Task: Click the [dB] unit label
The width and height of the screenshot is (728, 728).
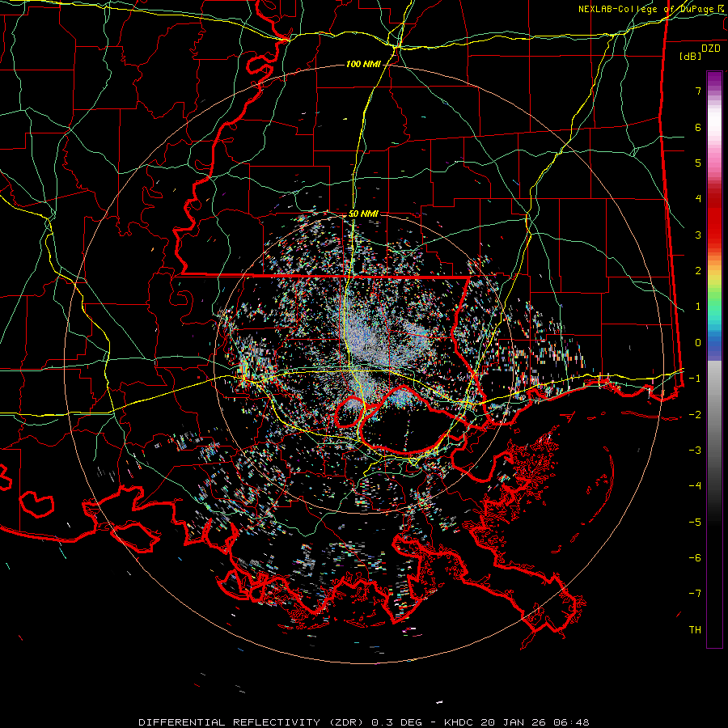Action: coord(691,56)
